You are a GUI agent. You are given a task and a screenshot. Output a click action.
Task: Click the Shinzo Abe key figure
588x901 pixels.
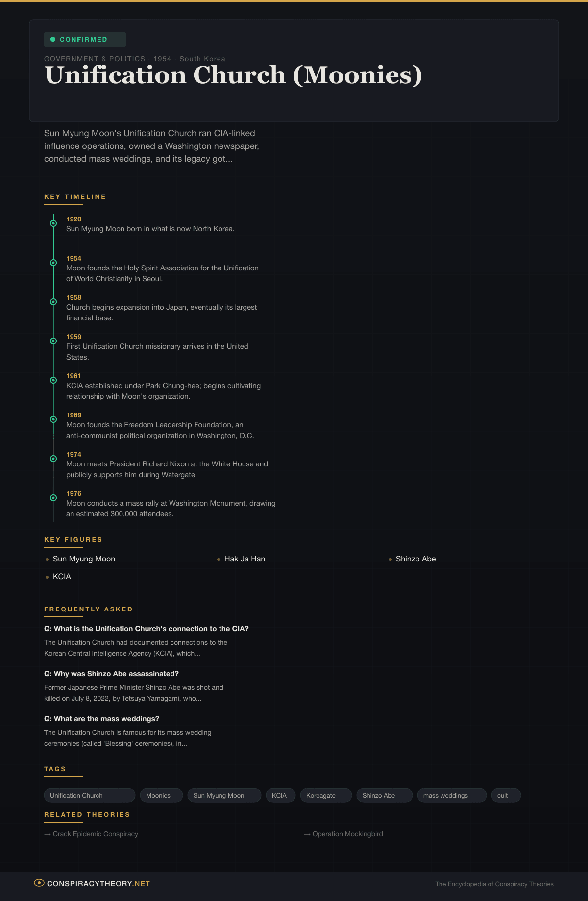416,559
